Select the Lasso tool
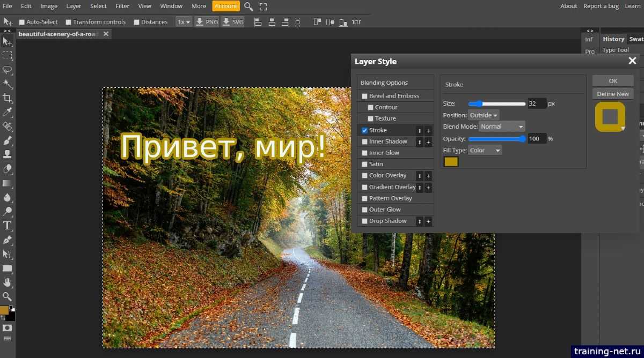 pos(8,70)
